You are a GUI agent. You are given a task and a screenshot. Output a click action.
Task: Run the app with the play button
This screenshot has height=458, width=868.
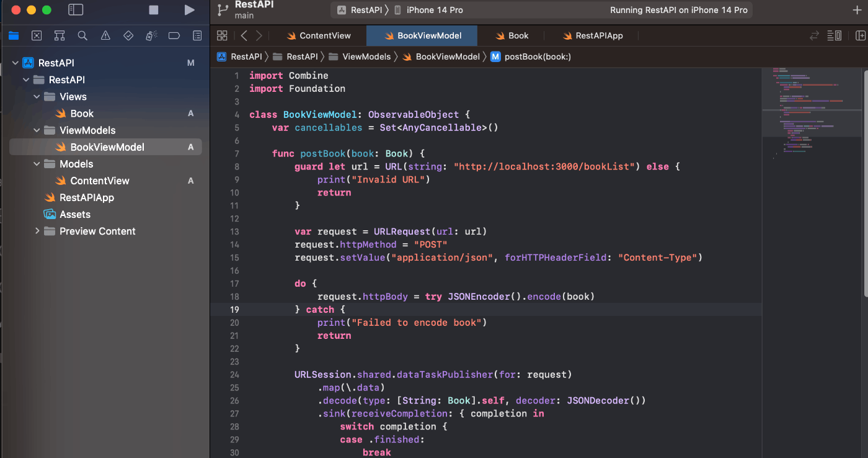189,10
